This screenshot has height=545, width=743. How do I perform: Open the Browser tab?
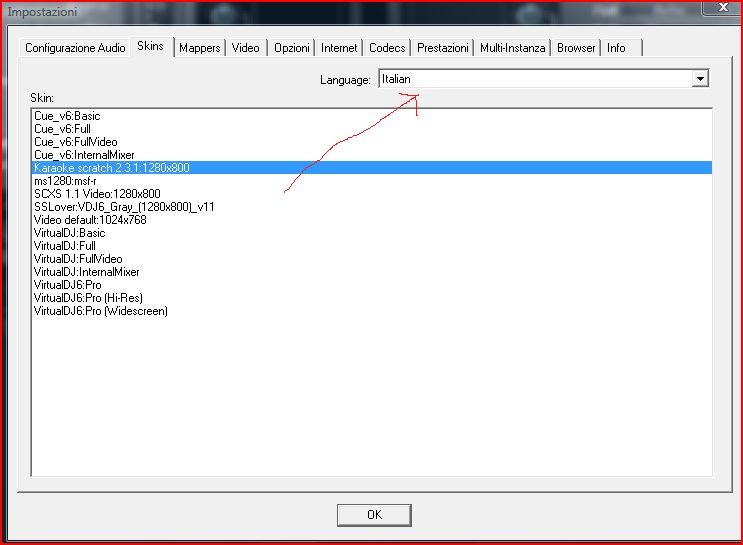(x=576, y=48)
